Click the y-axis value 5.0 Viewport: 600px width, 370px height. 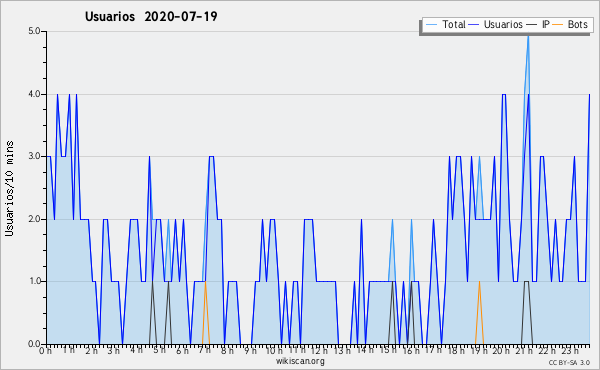34,31
